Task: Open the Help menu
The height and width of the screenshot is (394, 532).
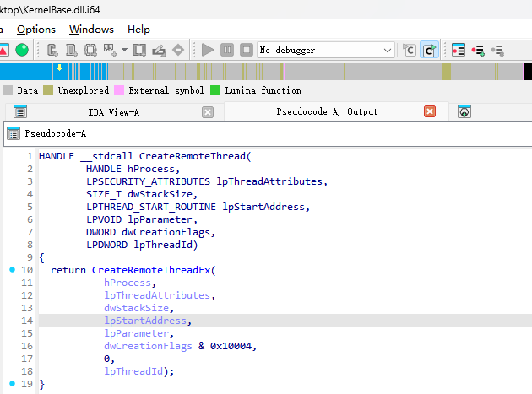Action: pos(138,30)
